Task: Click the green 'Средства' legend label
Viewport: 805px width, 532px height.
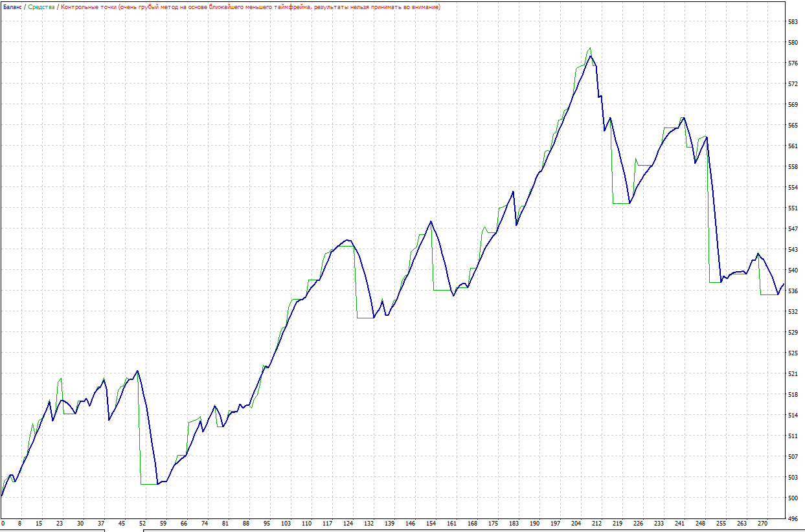Action: [41, 6]
